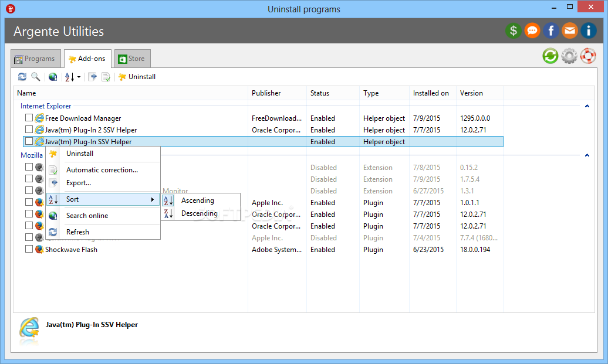Click the green update arrows icon
The image size is (608, 364).
pyautogui.click(x=550, y=56)
